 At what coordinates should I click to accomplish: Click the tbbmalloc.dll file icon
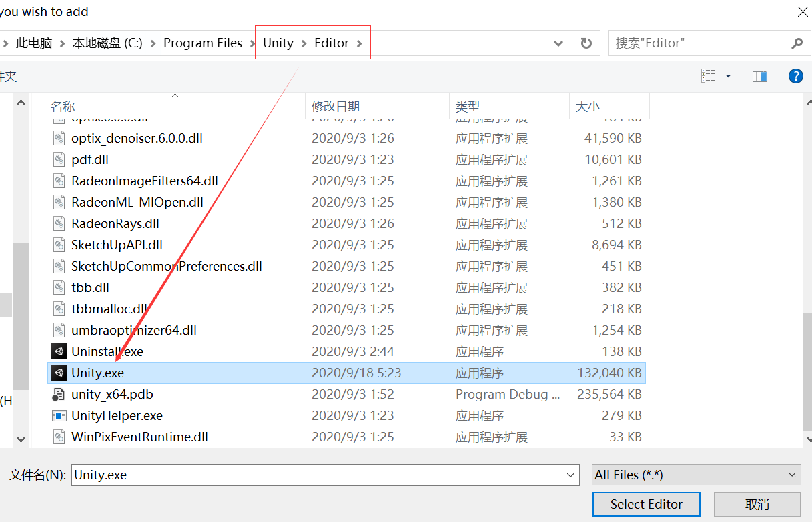[x=59, y=309]
